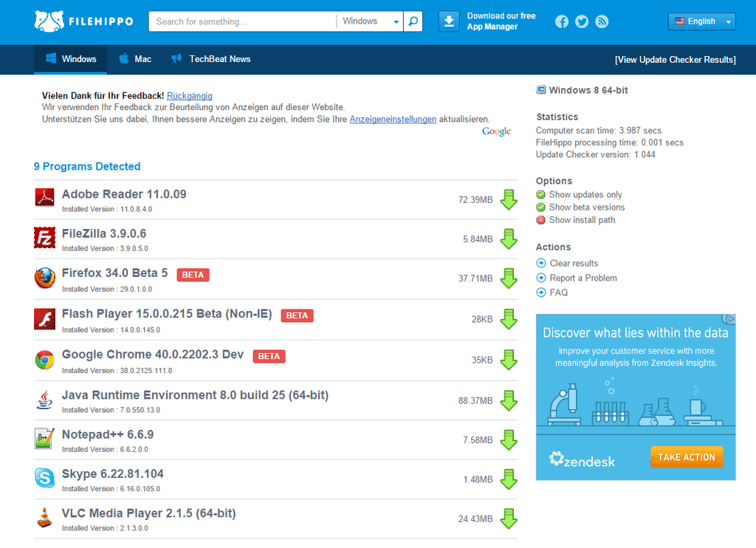Click the green download arrow for Adobe Reader

pos(509,199)
